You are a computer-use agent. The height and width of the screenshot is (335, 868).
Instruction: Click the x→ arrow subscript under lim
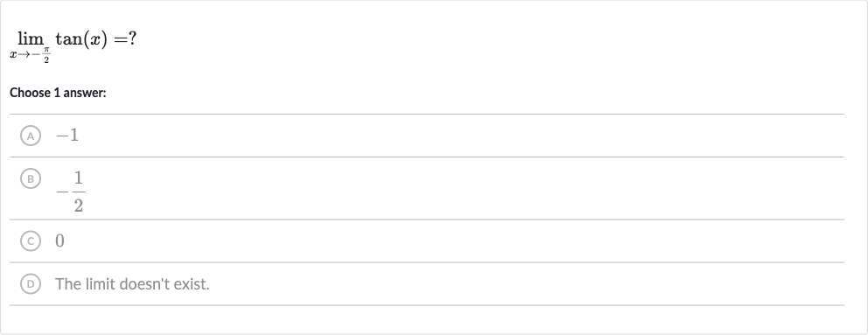(x=20, y=55)
